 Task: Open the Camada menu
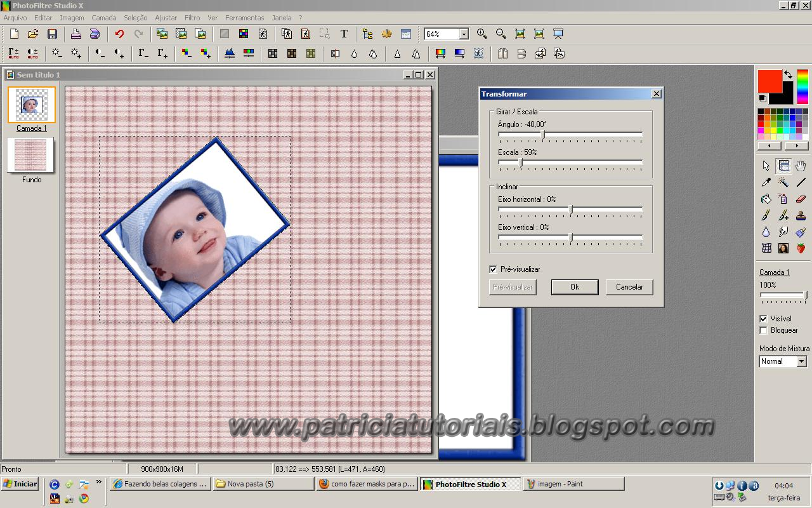(103, 18)
